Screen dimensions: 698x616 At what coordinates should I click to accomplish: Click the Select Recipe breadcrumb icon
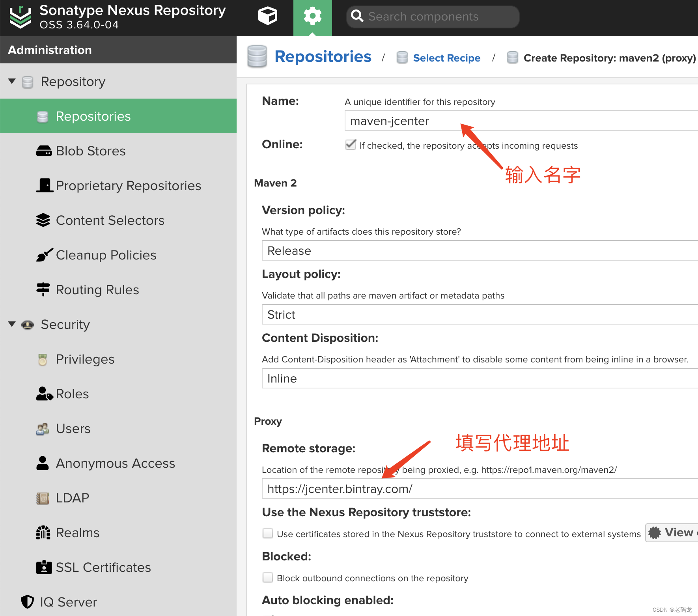pos(402,58)
